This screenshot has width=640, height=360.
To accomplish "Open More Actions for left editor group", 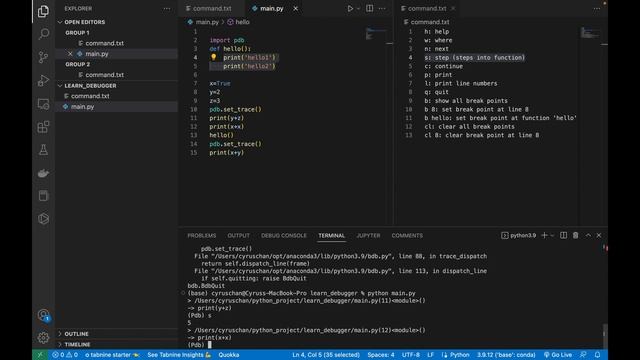I will click(382, 8).
